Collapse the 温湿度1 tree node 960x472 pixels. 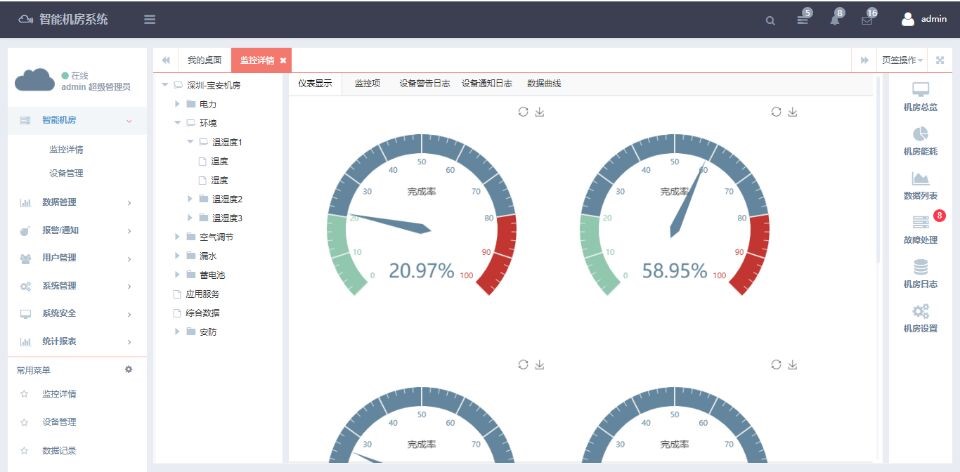[x=190, y=142]
